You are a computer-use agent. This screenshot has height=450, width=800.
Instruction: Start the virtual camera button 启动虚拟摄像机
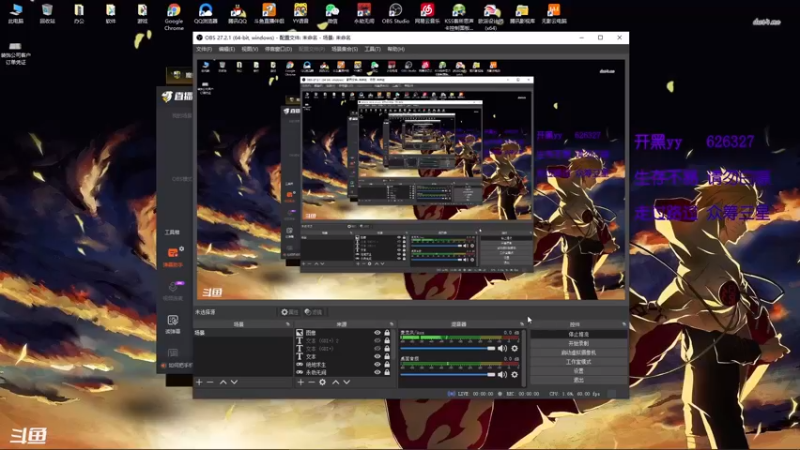[578, 353]
